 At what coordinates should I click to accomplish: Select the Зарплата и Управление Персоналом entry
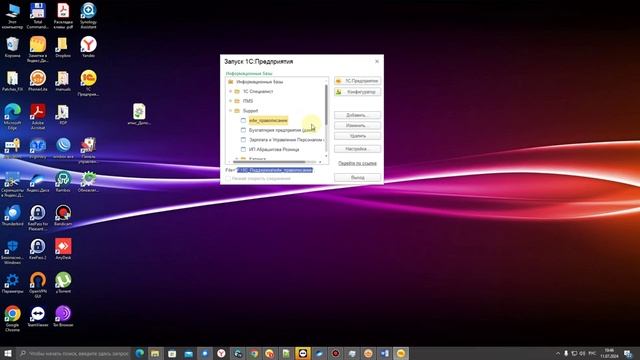point(286,140)
